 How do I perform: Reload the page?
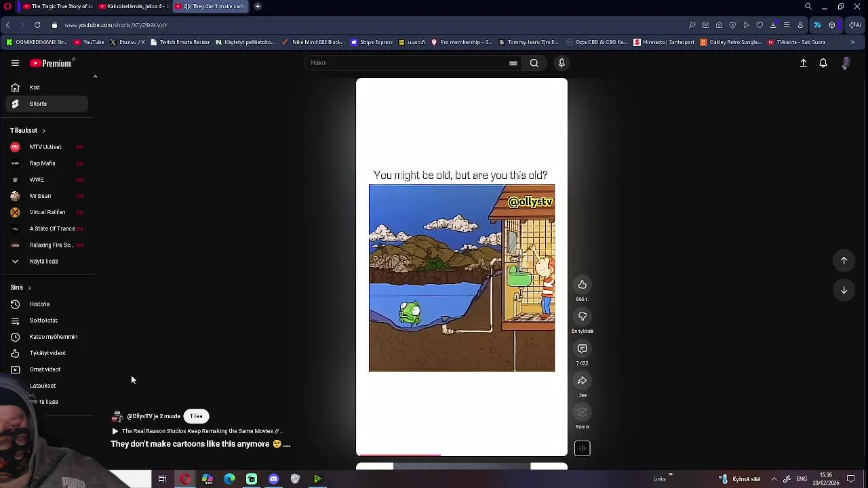(37, 25)
